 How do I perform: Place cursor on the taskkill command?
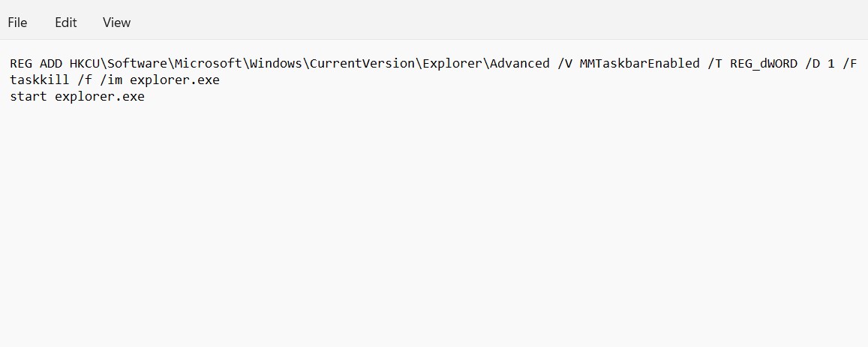click(40, 80)
